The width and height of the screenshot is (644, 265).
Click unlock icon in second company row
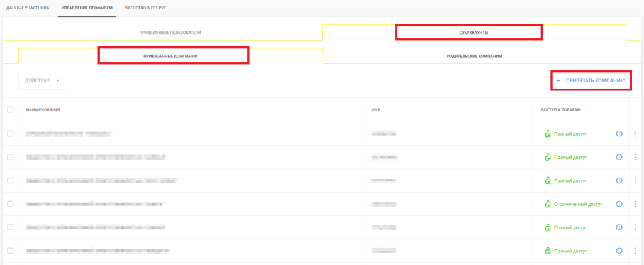(548, 157)
